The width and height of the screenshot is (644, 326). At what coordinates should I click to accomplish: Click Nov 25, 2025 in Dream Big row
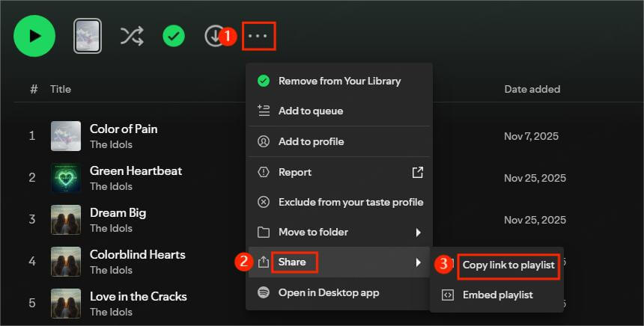(x=535, y=220)
